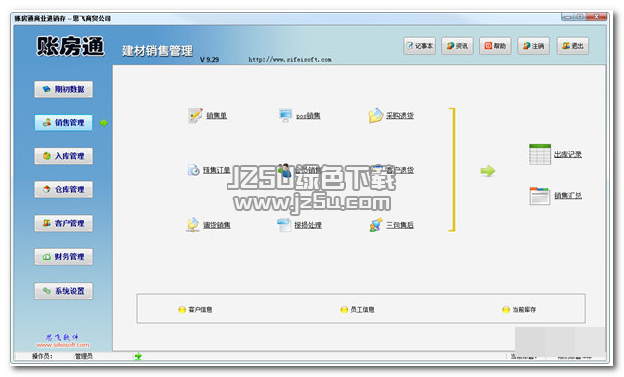Open the http://www.sifeisoft.com header link
The height and width of the screenshot is (377, 624).
[290, 59]
